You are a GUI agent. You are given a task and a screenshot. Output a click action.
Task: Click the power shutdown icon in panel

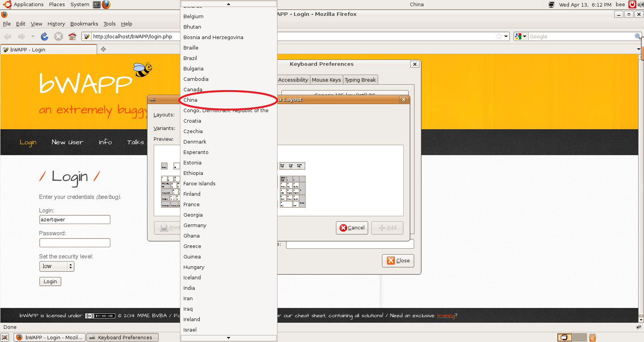632,5
